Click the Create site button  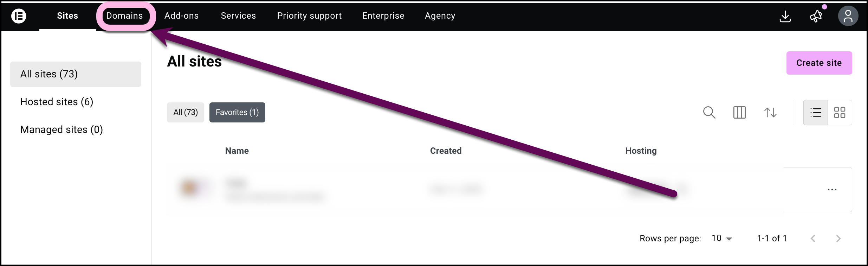(819, 63)
